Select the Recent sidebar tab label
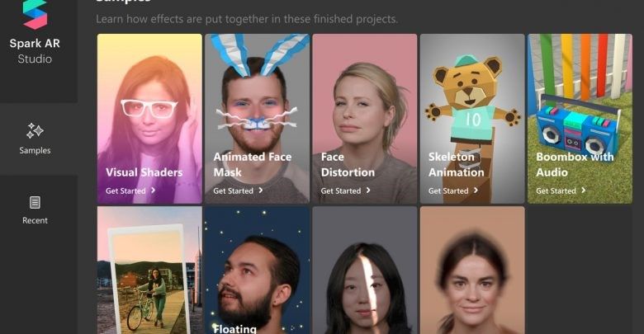644x334 pixels. (35, 220)
